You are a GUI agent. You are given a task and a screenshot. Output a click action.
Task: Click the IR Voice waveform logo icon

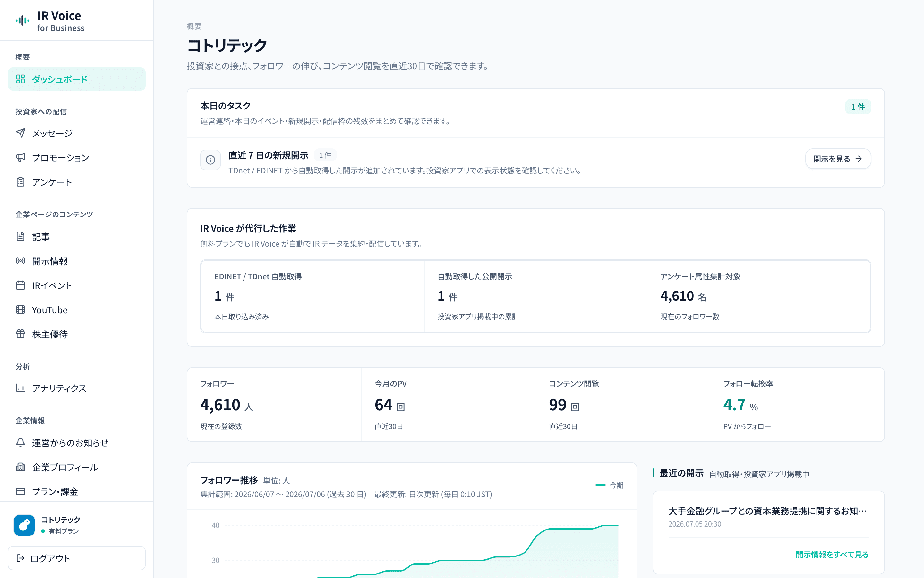tap(22, 21)
